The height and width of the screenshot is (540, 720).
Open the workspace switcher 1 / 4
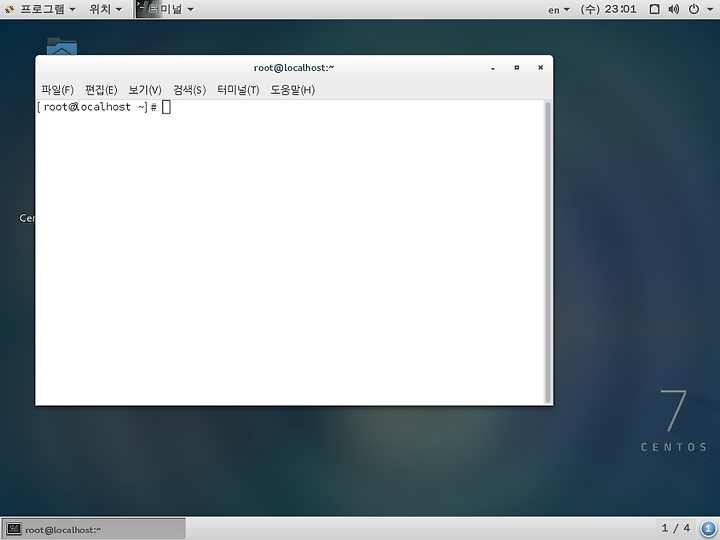pyautogui.click(x=675, y=529)
